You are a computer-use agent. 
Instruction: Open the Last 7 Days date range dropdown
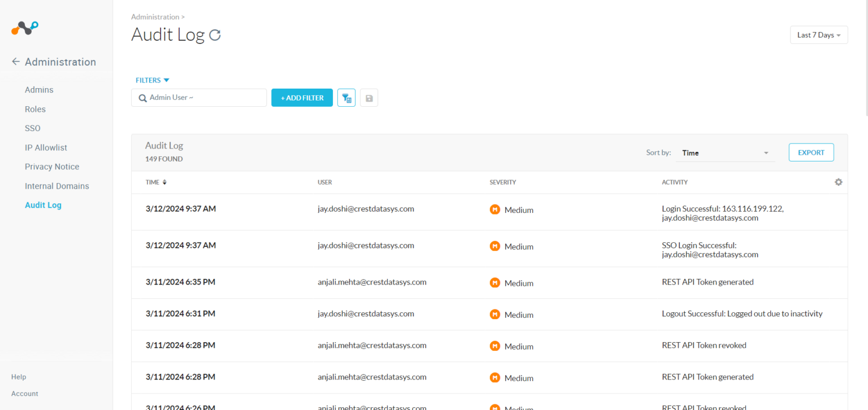coord(818,34)
